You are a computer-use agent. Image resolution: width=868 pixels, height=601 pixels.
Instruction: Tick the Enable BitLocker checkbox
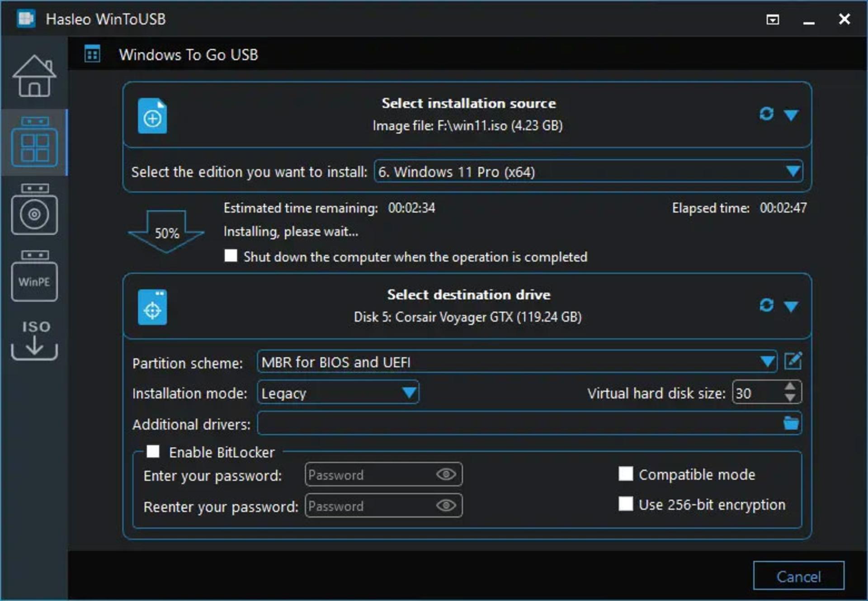tap(153, 451)
